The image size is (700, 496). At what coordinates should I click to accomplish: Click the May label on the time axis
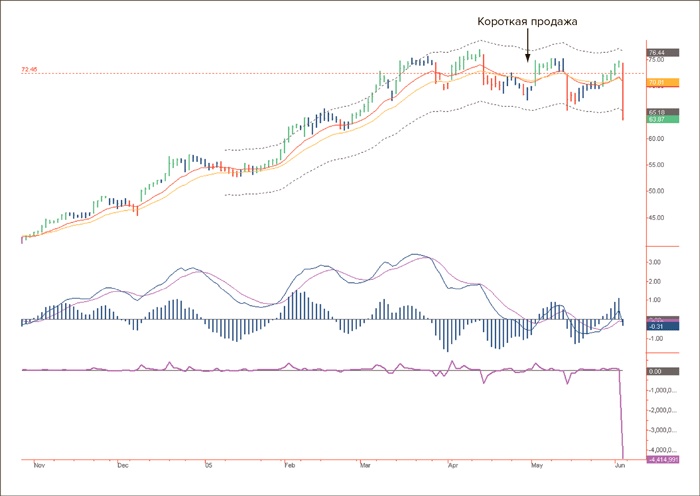pos(537,466)
